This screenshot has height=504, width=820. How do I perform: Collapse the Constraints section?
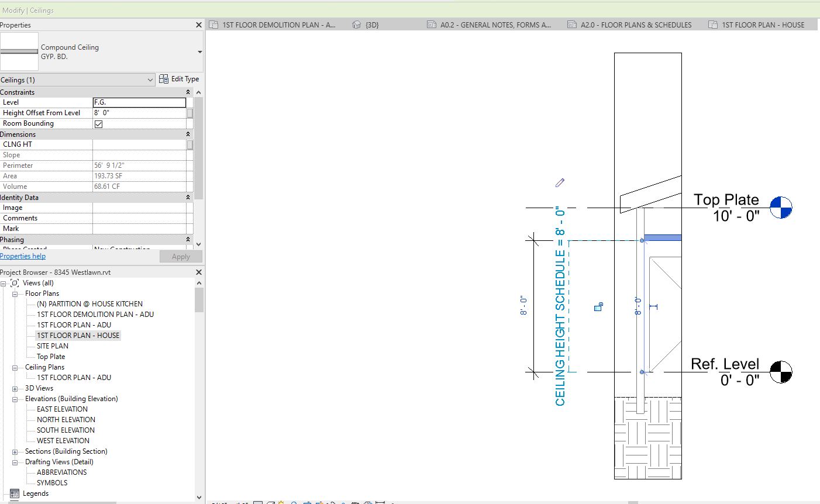click(188, 92)
